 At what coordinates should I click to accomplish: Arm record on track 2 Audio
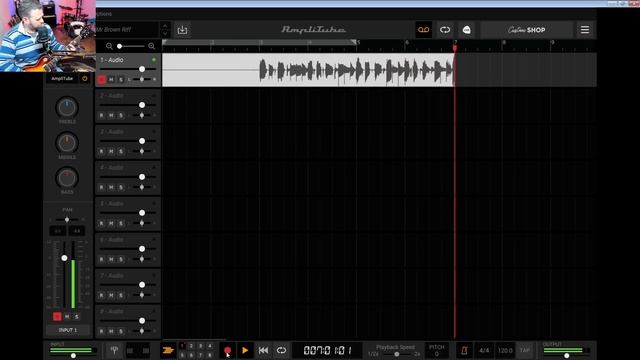tap(102, 116)
